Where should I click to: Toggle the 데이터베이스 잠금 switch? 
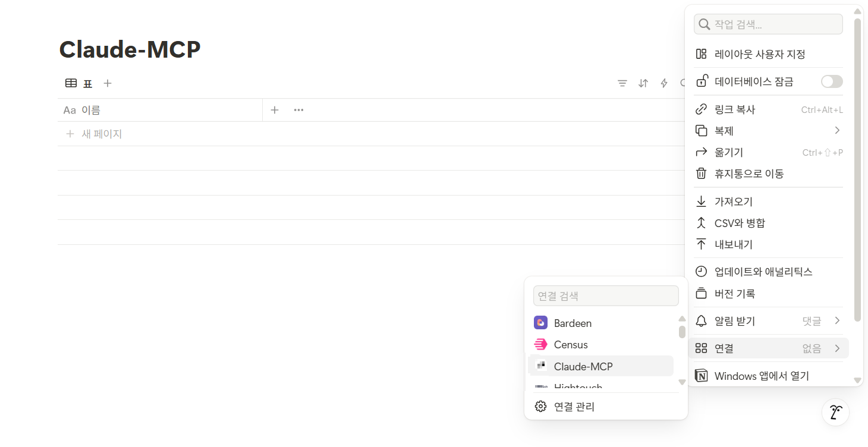tap(832, 81)
